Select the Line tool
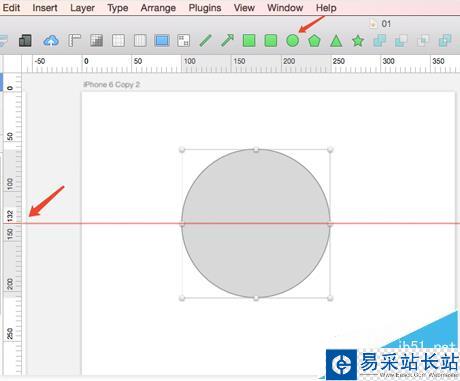460x381 pixels. (205, 41)
